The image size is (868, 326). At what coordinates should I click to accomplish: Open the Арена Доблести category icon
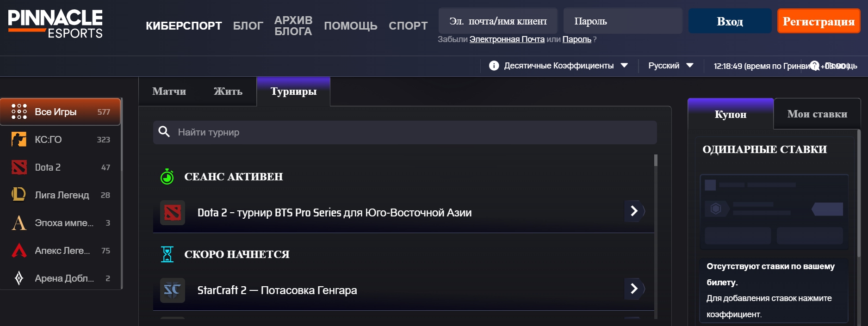[x=19, y=278]
